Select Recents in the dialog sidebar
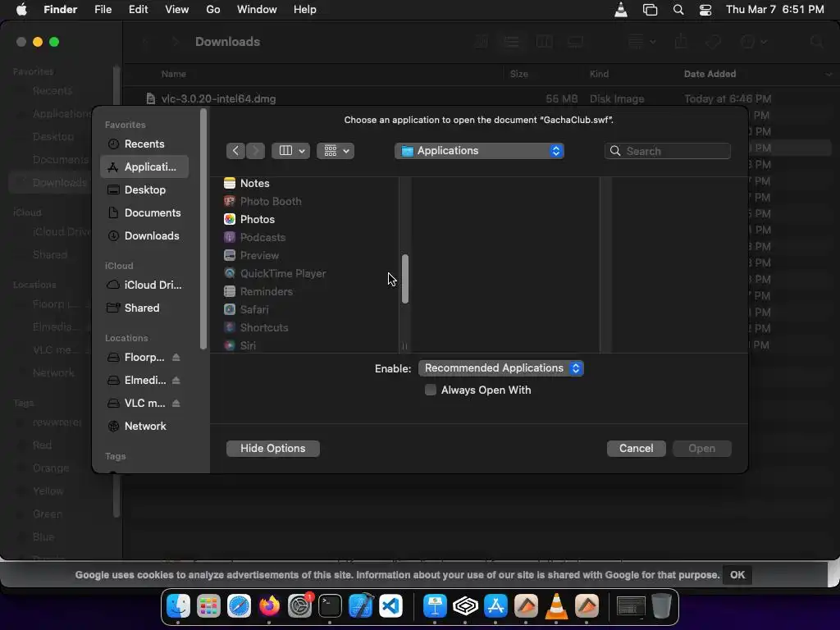Image resolution: width=840 pixels, height=630 pixels. [144, 144]
